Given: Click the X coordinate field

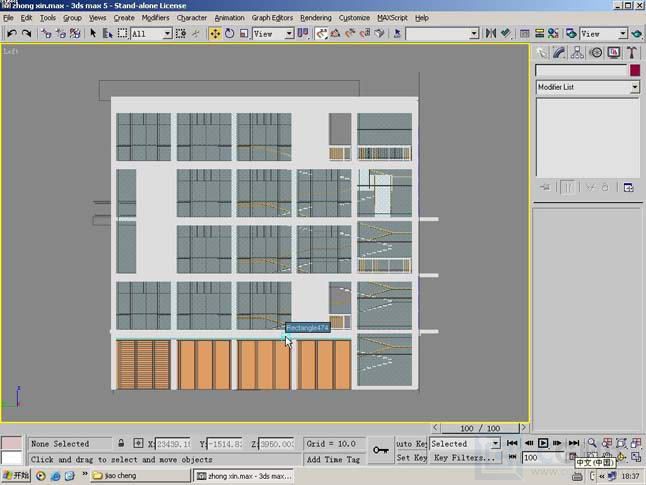Looking at the screenshot, I should [x=173, y=444].
